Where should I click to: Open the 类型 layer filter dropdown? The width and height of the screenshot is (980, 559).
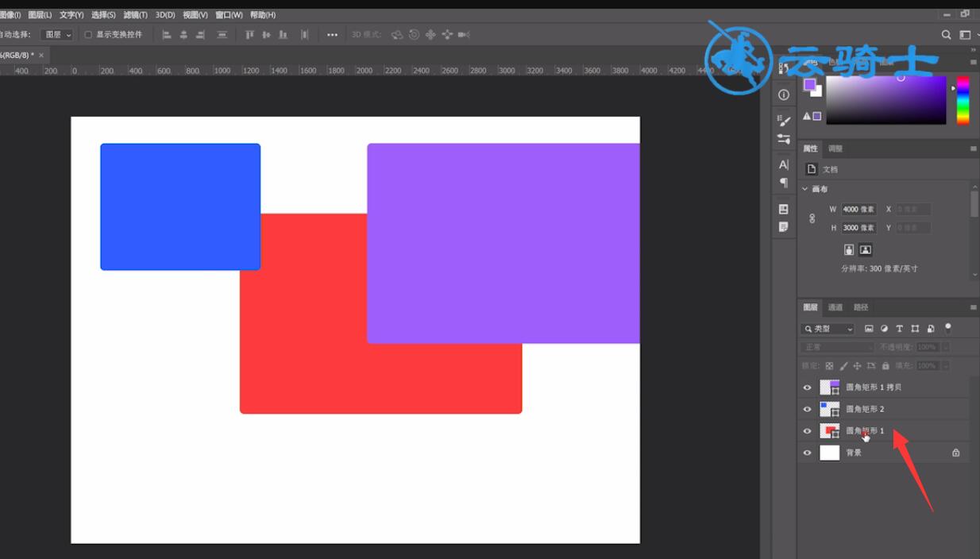tap(828, 329)
